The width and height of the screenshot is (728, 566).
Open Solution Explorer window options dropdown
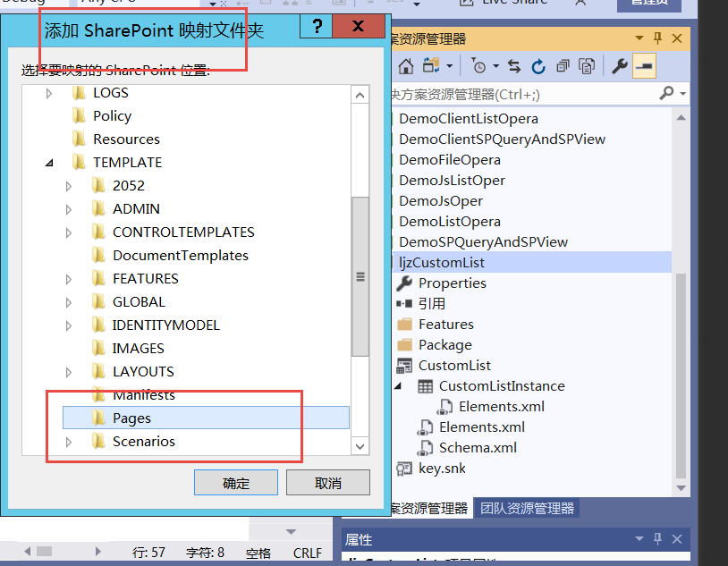[x=639, y=38]
